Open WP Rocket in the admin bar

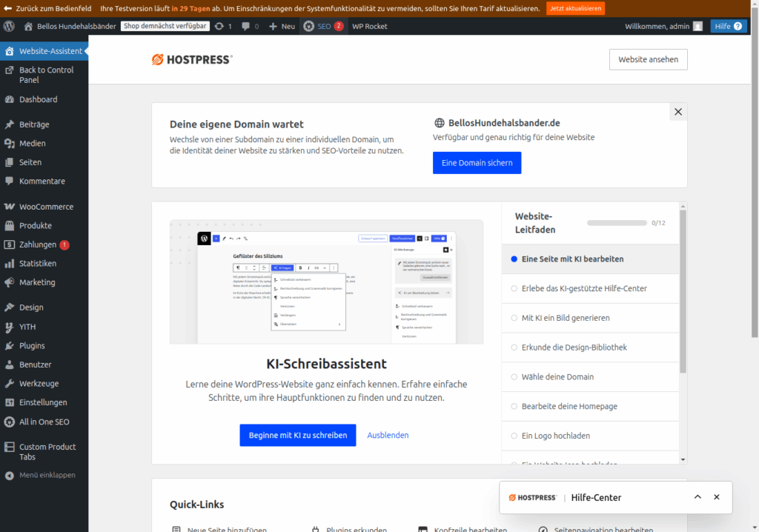pyautogui.click(x=369, y=26)
